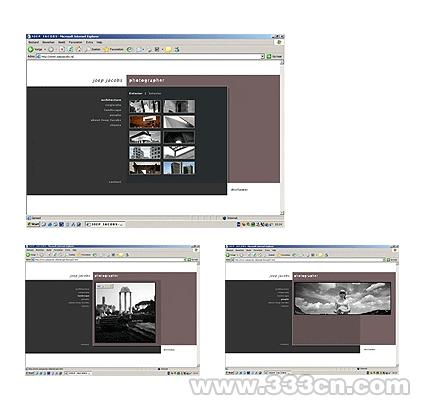
Task: Select architecture category in top page
Action: click(x=111, y=100)
